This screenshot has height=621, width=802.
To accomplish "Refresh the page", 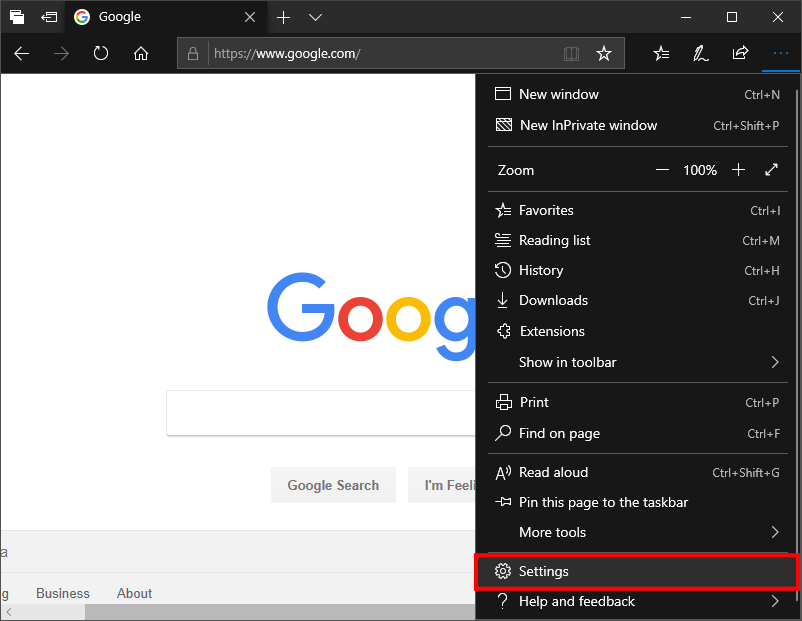I will coord(101,53).
